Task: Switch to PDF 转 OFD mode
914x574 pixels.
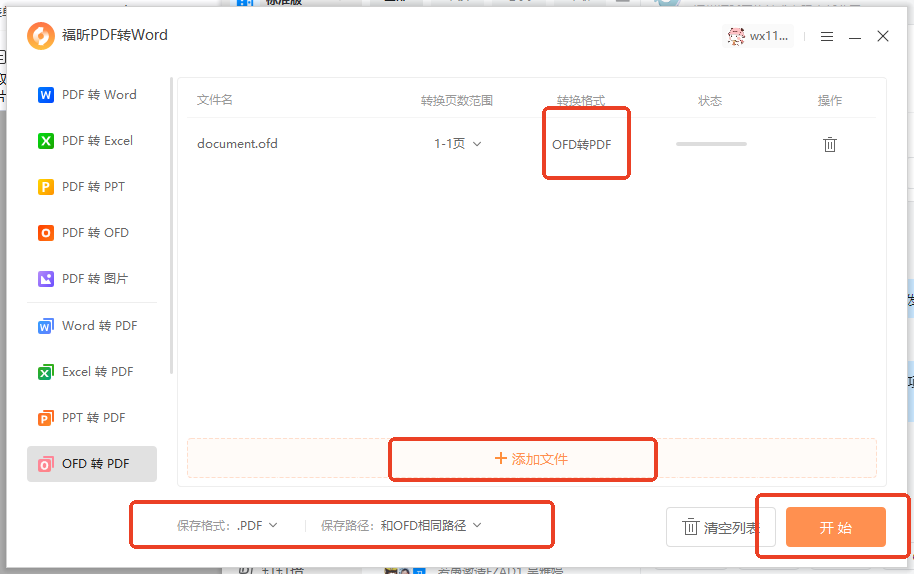Action: point(92,233)
